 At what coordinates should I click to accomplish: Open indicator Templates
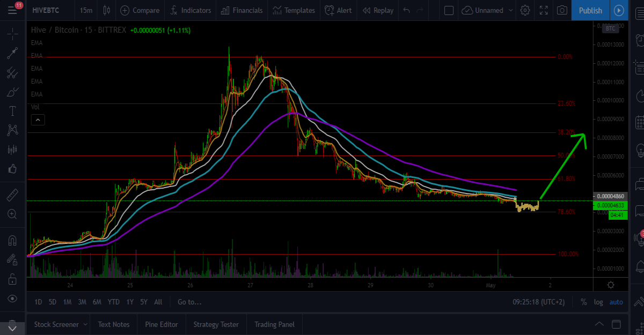coord(294,10)
